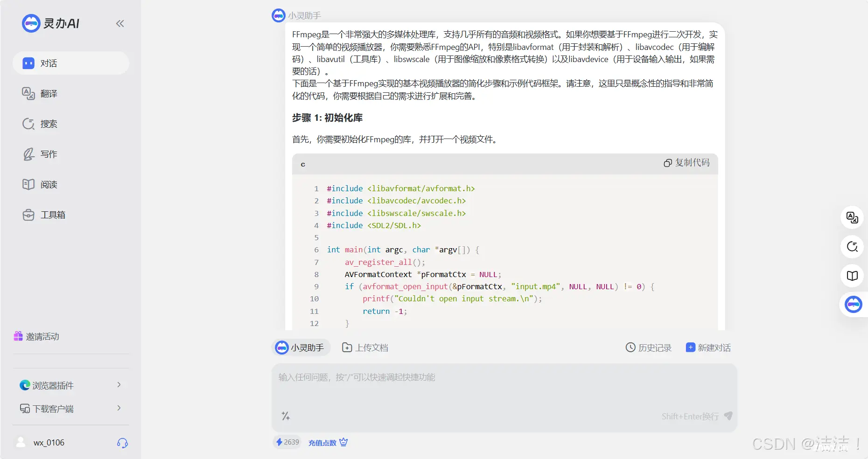The width and height of the screenshot is (868, 459).
Task: Click the return -1; code line
Action: [x=385, y=311]
